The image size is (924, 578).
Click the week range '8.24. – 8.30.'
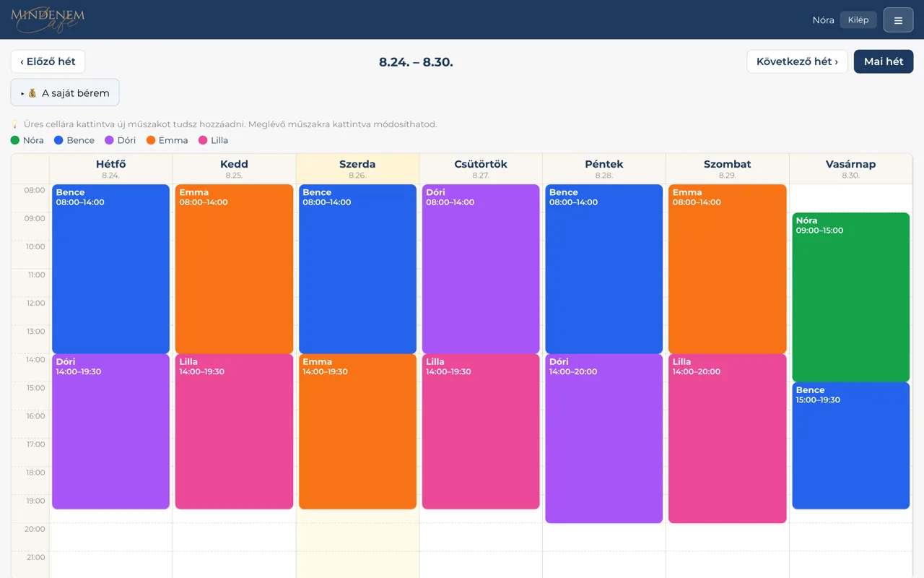(x=416, y=62)
